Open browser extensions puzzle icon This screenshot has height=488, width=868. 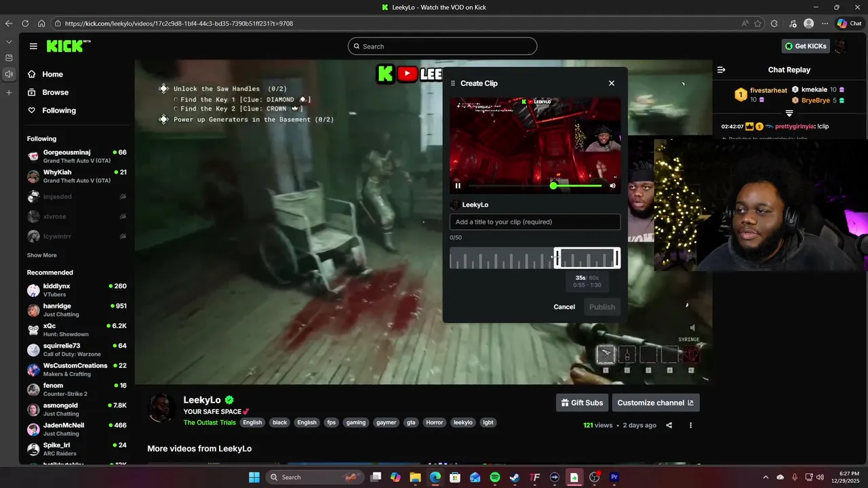(x=774, y=23)
